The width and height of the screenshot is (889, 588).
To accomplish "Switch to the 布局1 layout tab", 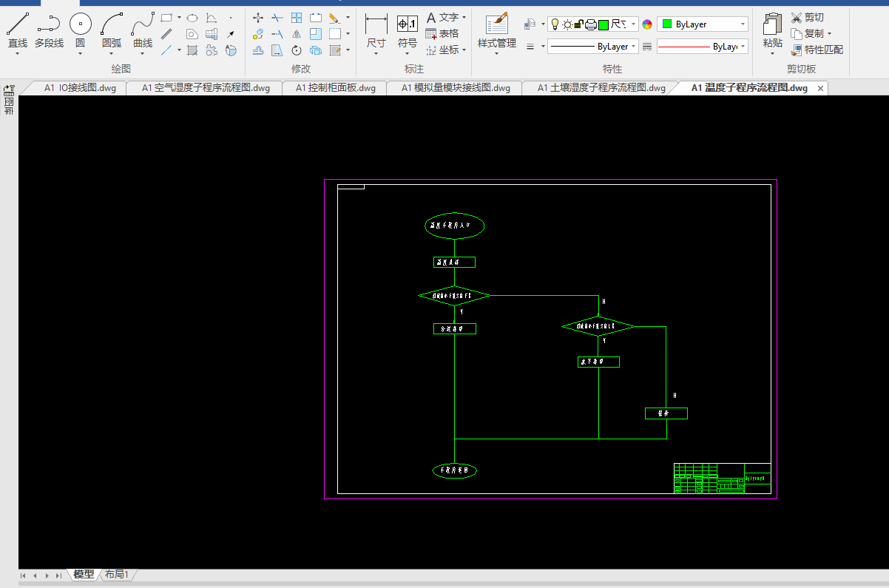I will tap(117, 575).
